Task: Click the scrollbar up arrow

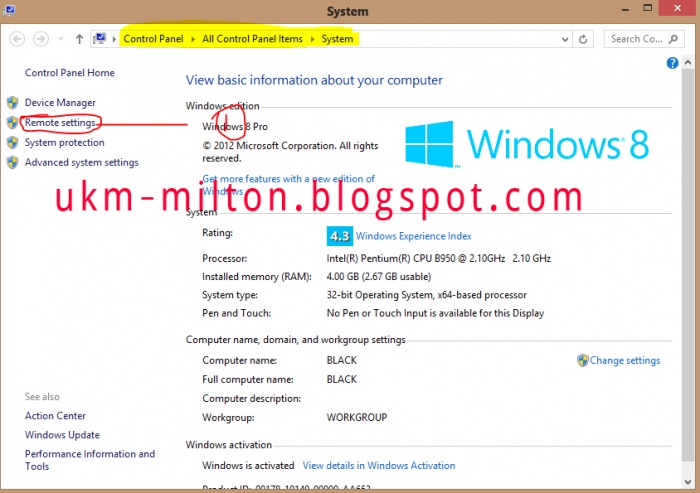Action: tap(688, 63)
